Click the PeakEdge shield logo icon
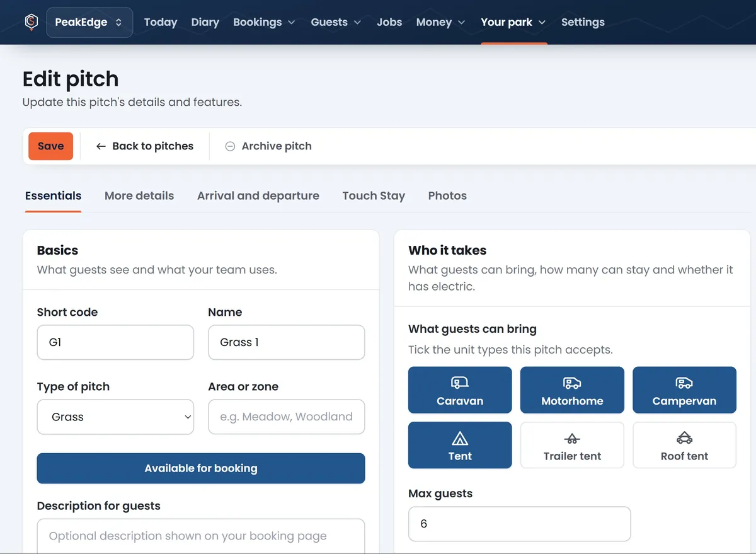This screenshot has width=756, height=554. tap(31, 22)
